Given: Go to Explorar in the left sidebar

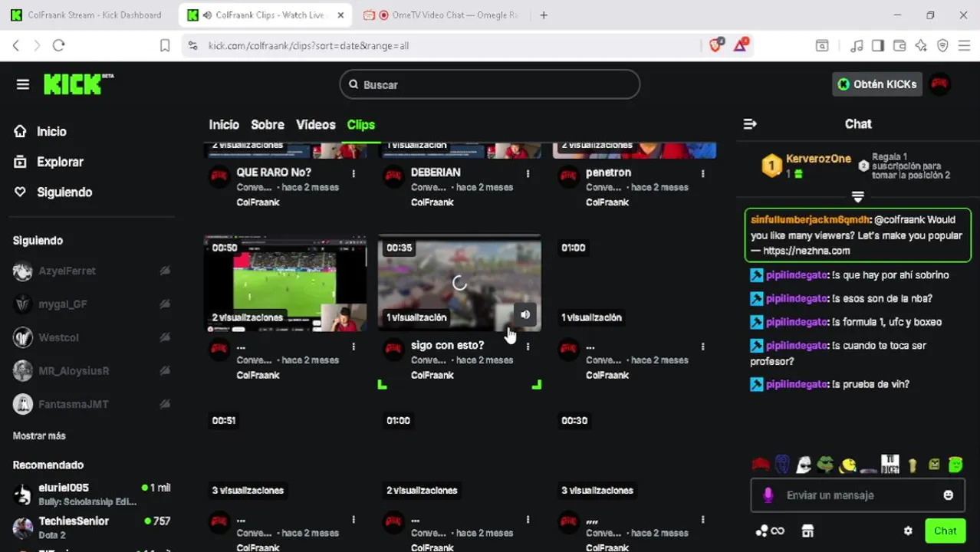Looking at the screenshot, I should coord(49,162).
